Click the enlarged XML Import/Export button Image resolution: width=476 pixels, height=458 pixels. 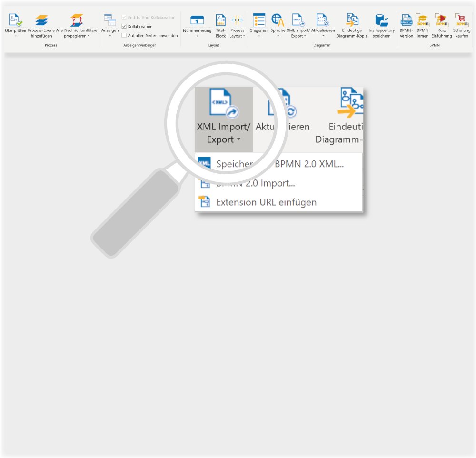[224, 119]
